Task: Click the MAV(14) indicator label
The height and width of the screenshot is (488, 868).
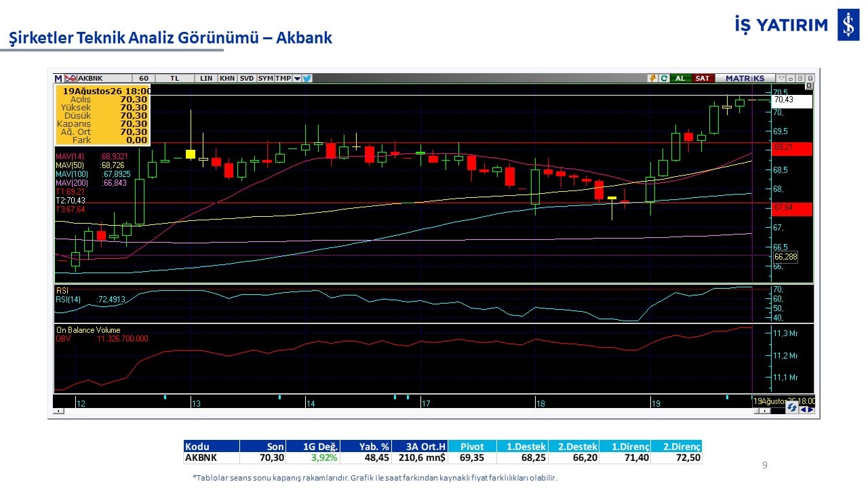Action: [x=70, y=157]
